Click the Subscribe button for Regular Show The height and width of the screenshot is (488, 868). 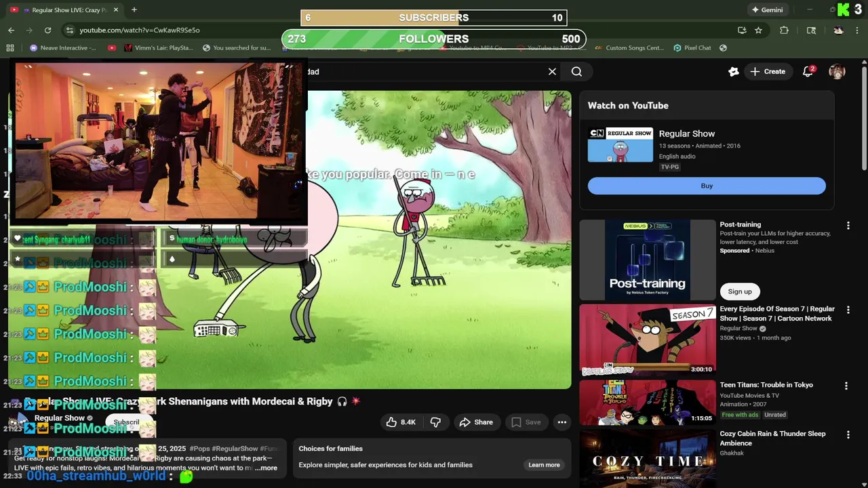tap(127, 422)
